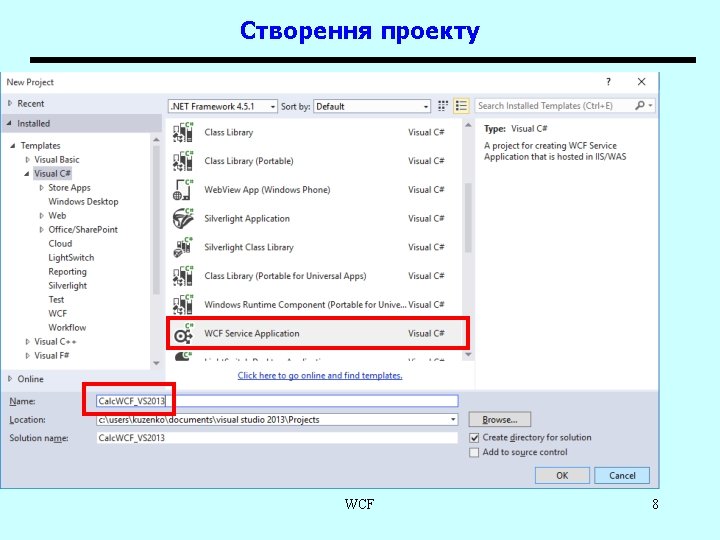Click the tree panel scroll-up arrow
This screenshot has width=720, height=540.
click(156, 140)
